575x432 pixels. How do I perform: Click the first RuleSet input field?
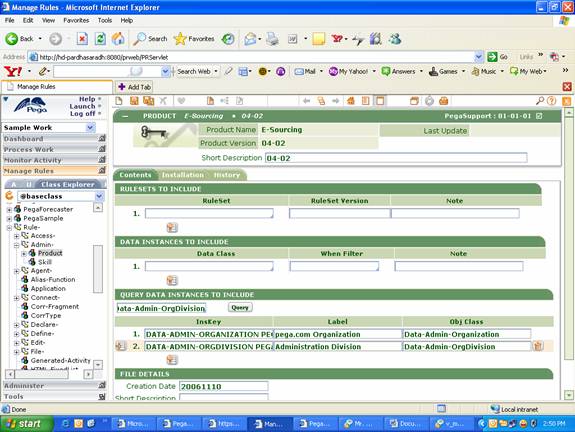coord(209,213)
